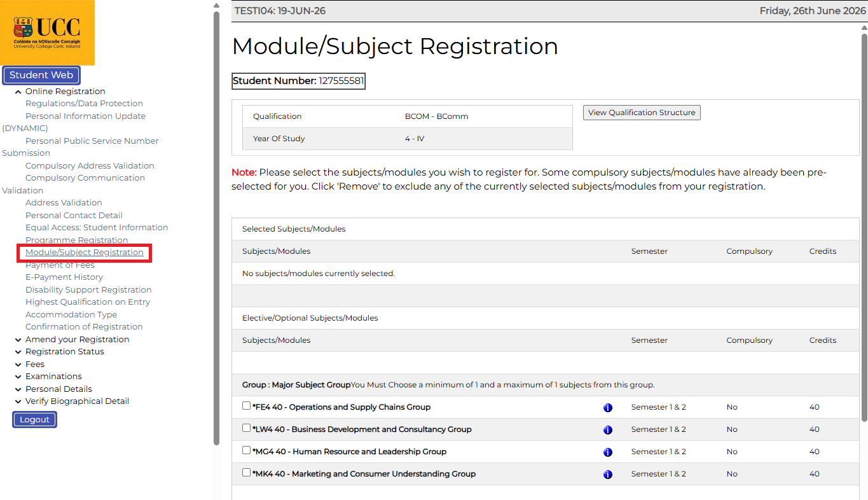Click the main page vertical scrollbar
This screenshot has height=500, width=868.
[864, 226]
